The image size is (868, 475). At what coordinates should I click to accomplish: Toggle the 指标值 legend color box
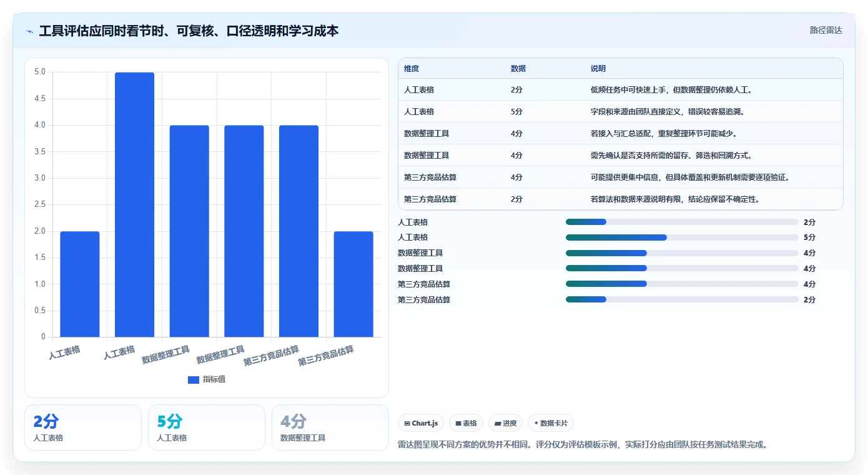pos(194,379)
